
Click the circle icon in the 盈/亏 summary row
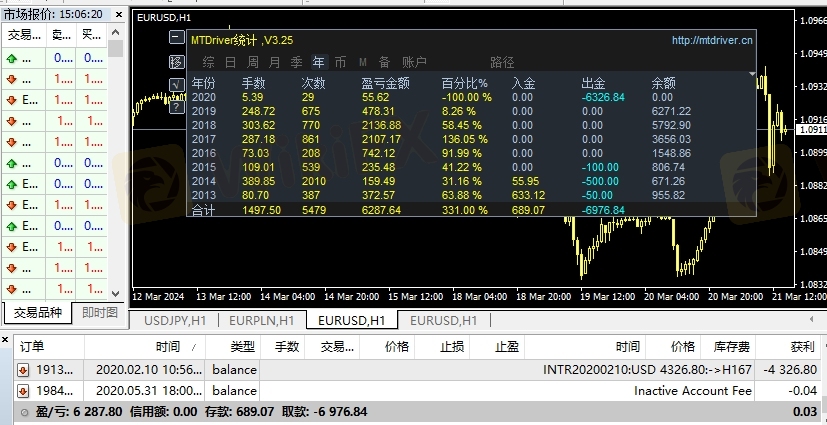(23, 412)
